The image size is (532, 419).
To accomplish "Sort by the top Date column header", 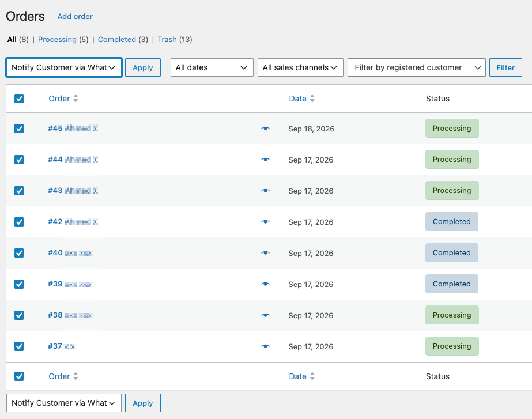I will 297,99.
